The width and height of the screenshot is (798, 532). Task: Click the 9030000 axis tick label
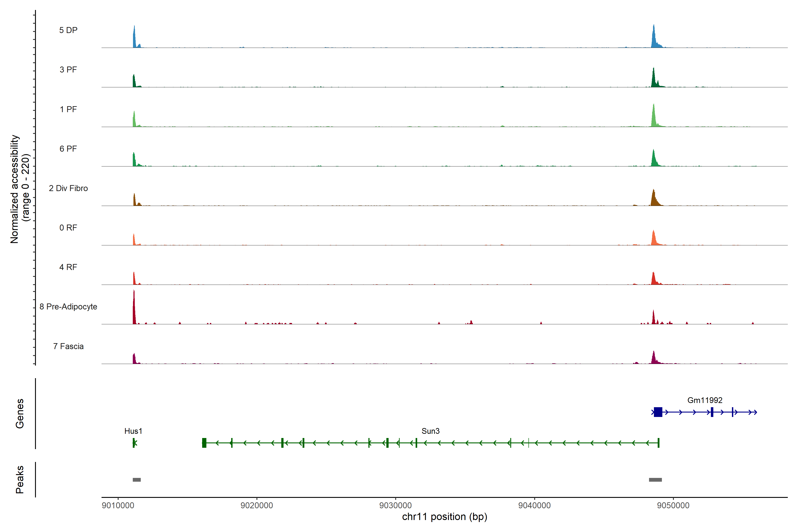395,505
